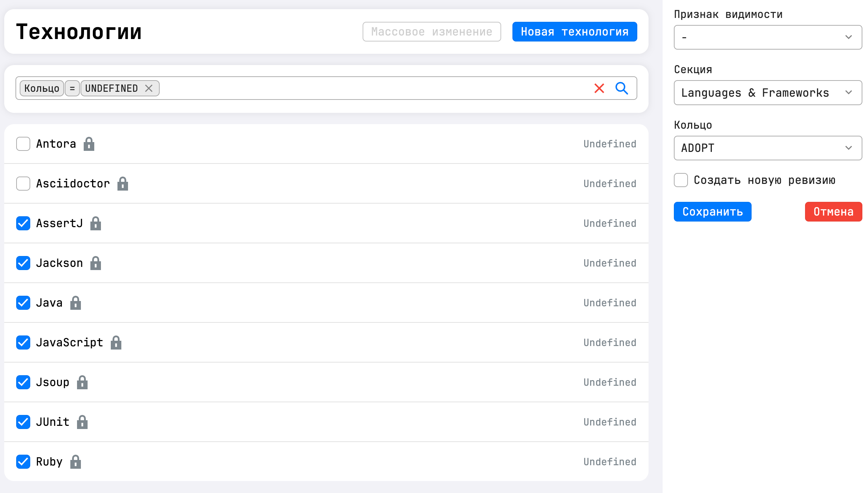This screenshot has width=868, height=493.
Task: Click the lock icon beside Jsoup
Action: coord(82,382)
